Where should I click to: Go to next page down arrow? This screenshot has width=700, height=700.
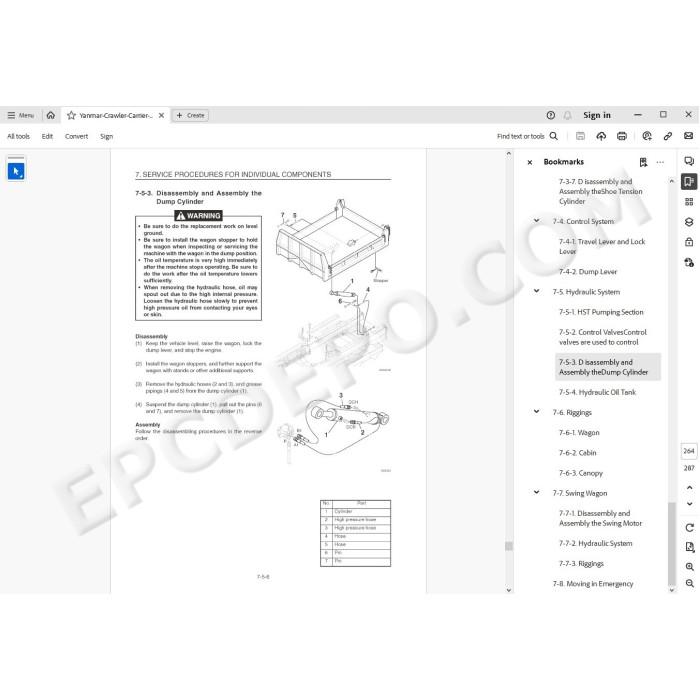tap(689, 504)
